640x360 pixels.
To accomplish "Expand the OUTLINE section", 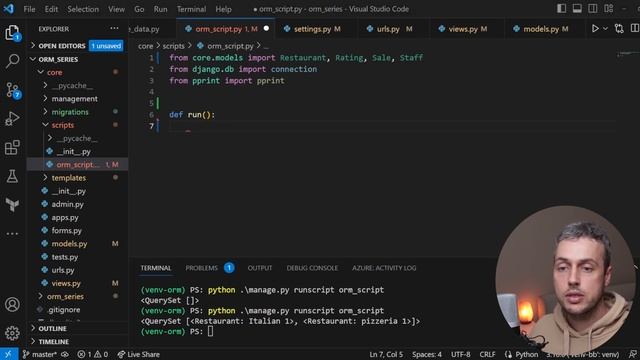I will (x=52, y=329).
